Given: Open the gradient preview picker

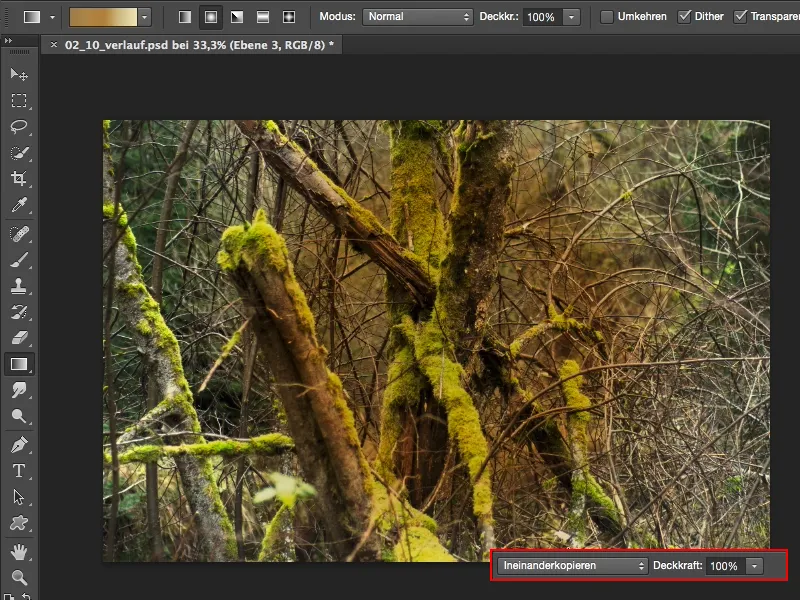Looking at the screenshot, I should click(105, 16).
